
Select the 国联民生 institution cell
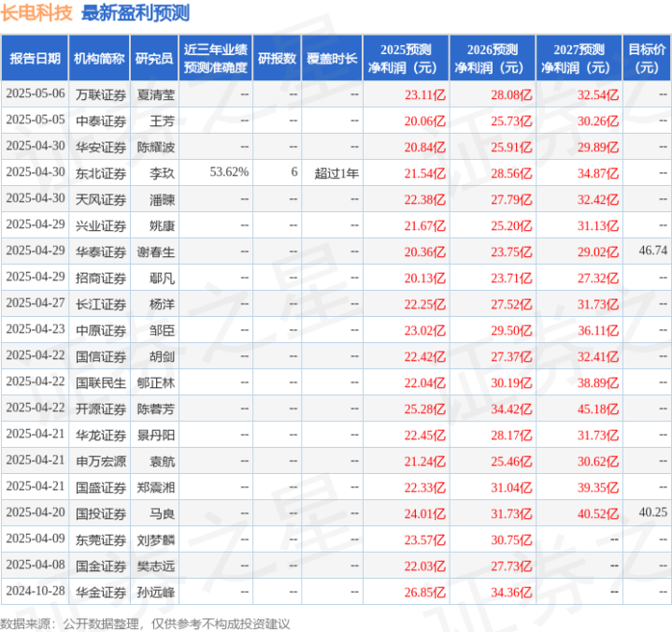(x=101, y=382)
